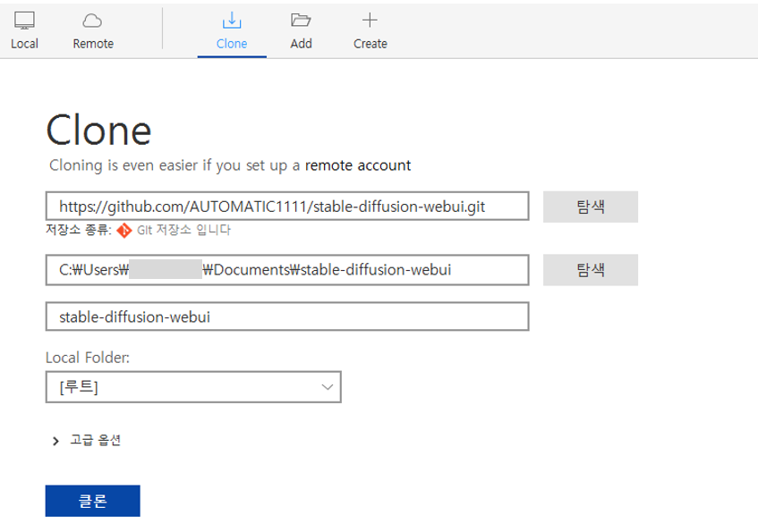This screenshot has width=758, height=532.
Task: Click the Create plus icon
Action: point(370,20)
